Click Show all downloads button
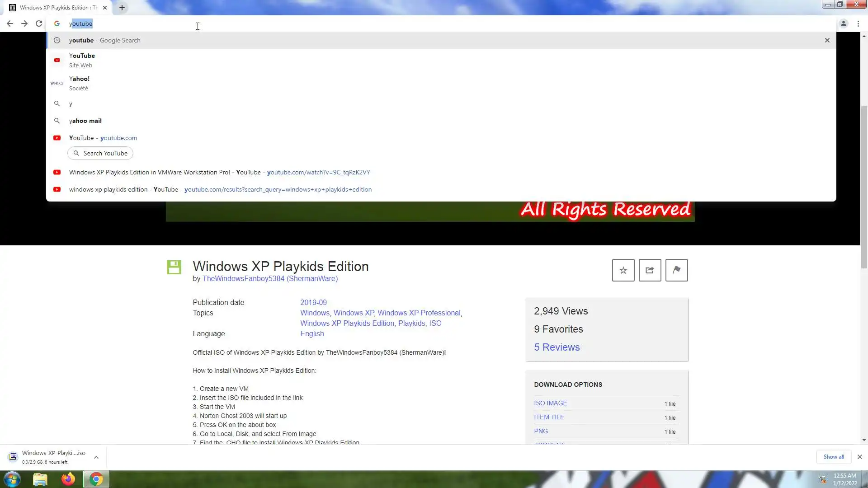Screen dimensions: 868x488 [x=833, y=457]
